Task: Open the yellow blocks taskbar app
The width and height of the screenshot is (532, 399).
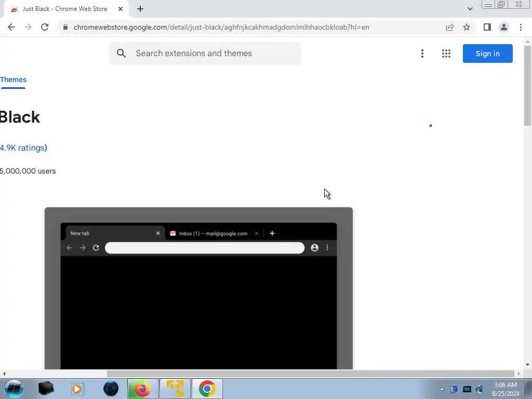Action: [x=175, y=389]
